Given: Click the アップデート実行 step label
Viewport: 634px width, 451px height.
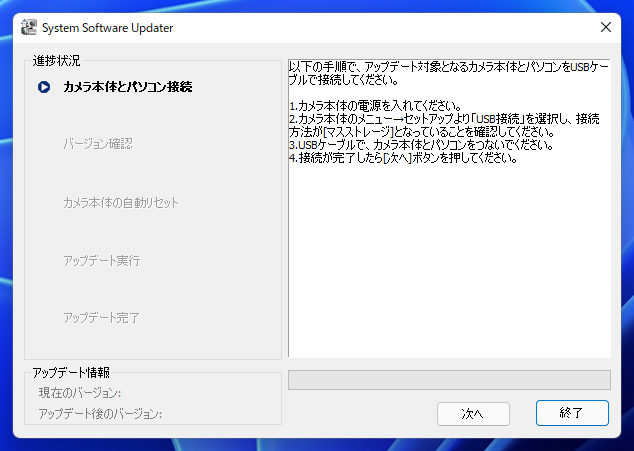Looking at the screenshot, I should pos(101,261).
